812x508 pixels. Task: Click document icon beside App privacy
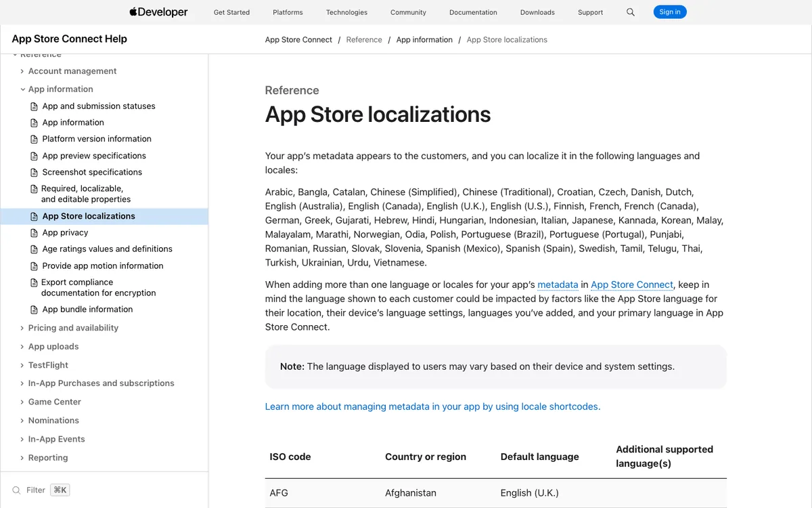tap(35, 232)
